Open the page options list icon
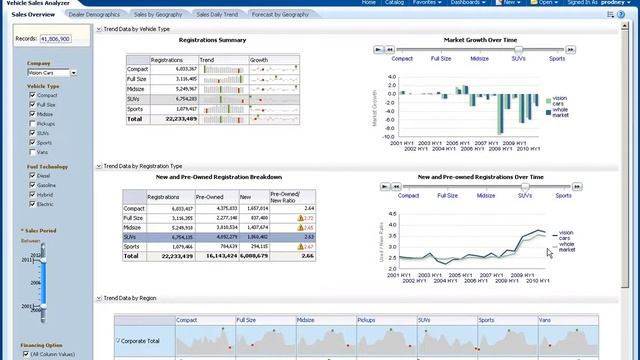 tap(611, 14)
